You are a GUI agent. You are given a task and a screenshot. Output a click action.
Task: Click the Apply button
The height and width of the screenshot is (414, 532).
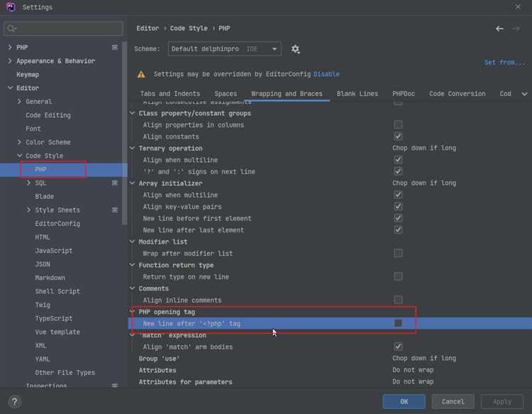501,402
